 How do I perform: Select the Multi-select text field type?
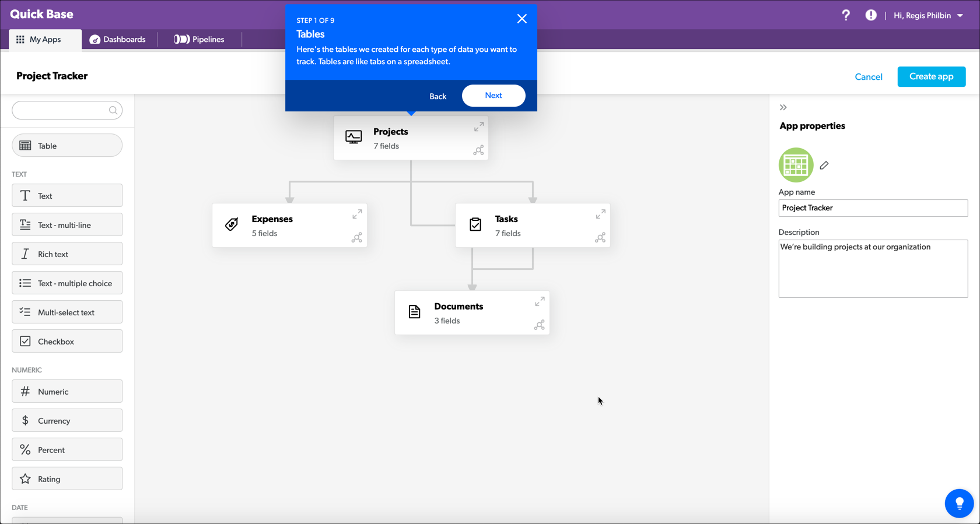pos(67,312)
